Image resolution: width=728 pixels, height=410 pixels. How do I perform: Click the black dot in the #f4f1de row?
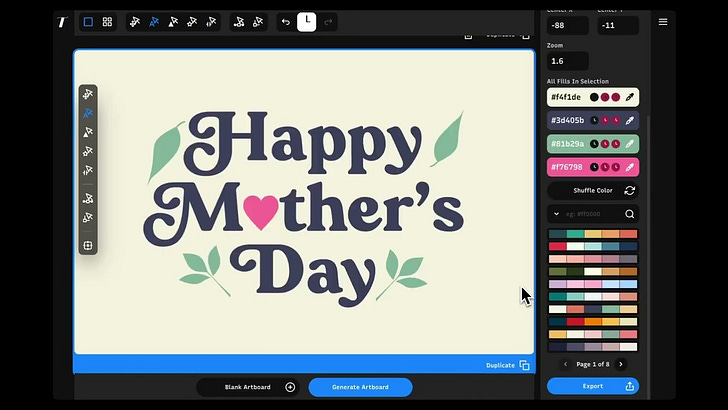(x=594, y=97)
